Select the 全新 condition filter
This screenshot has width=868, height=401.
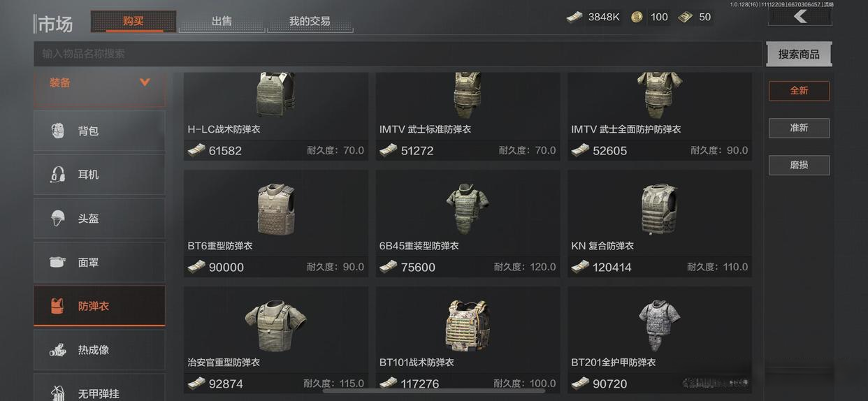tap(799, 91)
